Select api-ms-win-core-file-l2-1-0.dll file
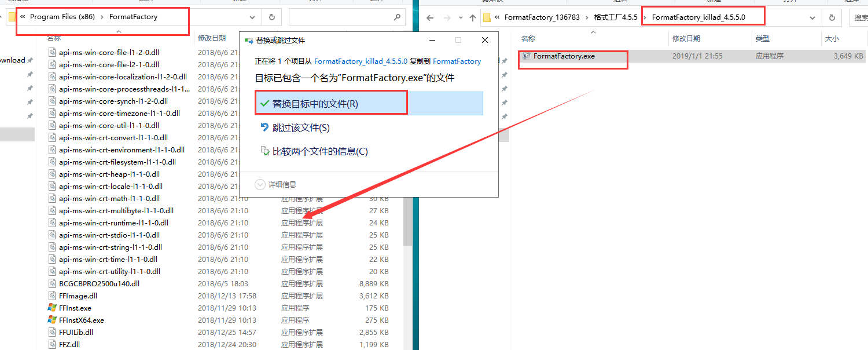 109,64
